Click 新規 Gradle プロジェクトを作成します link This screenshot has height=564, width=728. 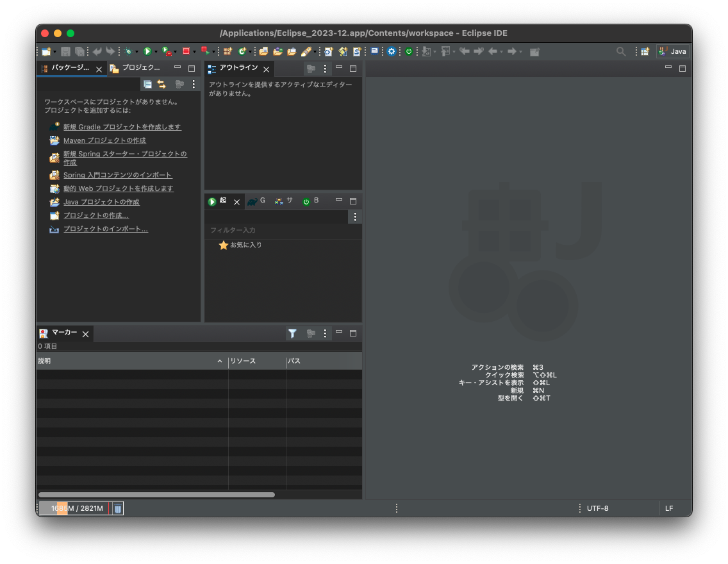122,127
